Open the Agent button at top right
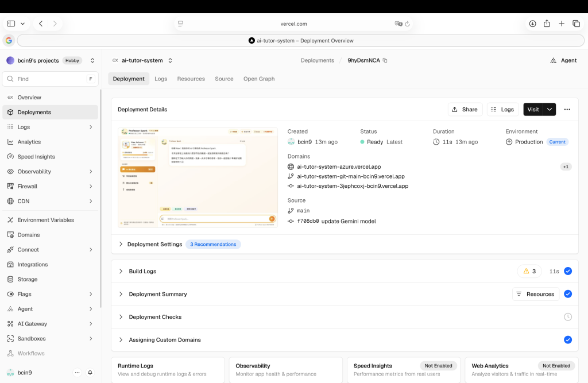588x383 pixels. click(563, 60)
